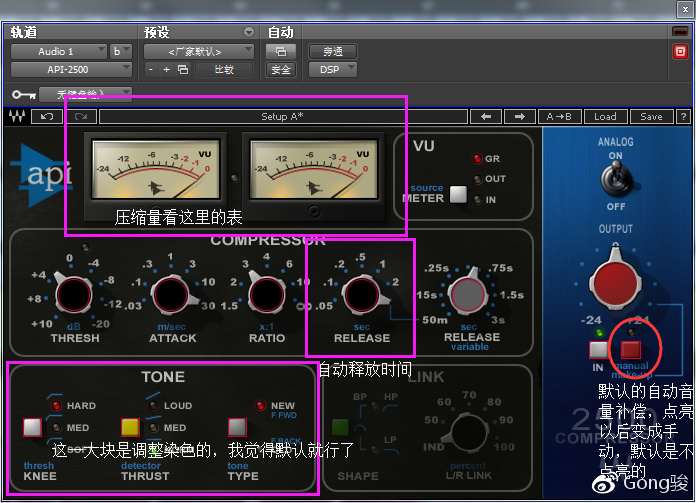Click the RATIO knob
The height and width of the screenshot is (503, 696).
click(x=267, y=295)
